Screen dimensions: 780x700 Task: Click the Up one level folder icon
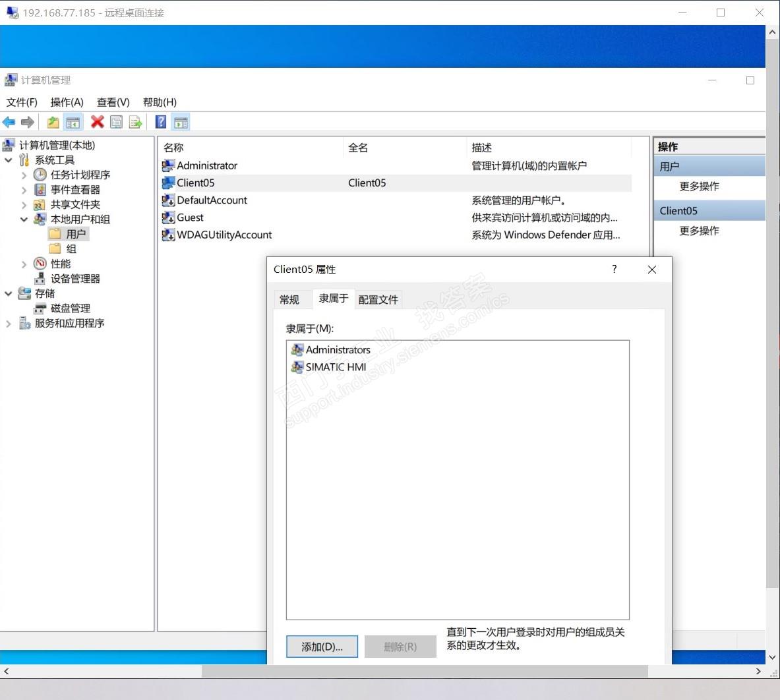(x=53, y=122)
